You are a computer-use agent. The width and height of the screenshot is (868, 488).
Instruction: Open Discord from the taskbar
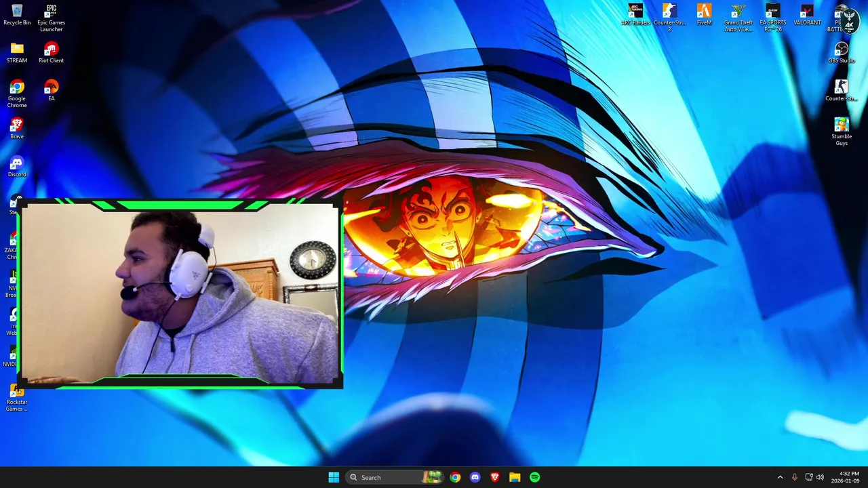tap(475, 477)
